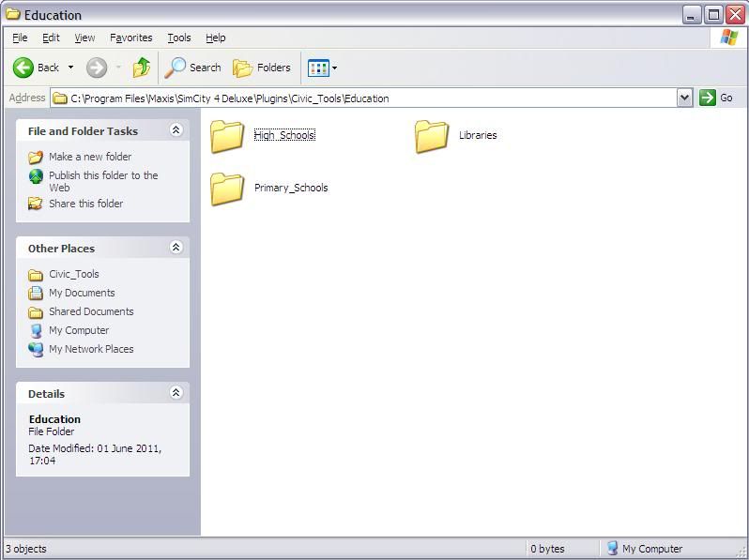Open the Help menu
Viewport: 749px width, 560px height.
[216, 38]
